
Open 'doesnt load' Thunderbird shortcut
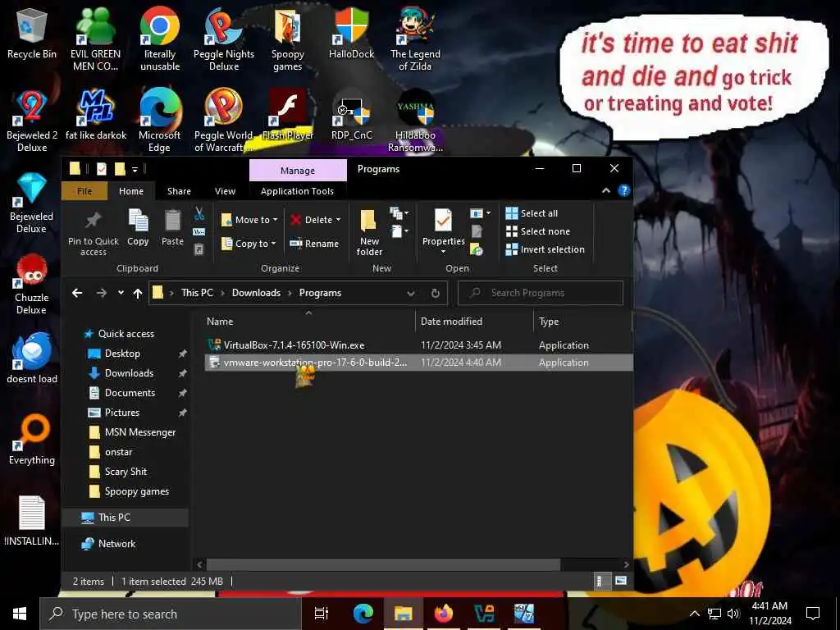[x=32, y=358]
